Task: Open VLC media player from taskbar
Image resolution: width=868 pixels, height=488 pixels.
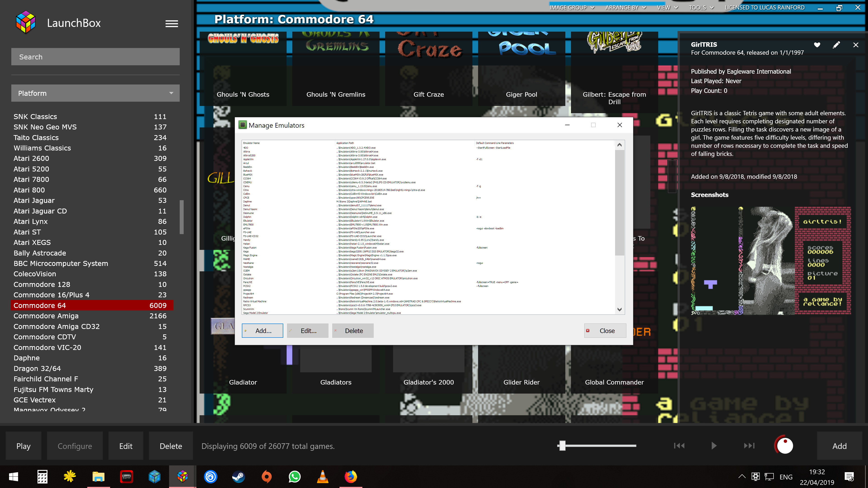Action: [x=323, y=477]
